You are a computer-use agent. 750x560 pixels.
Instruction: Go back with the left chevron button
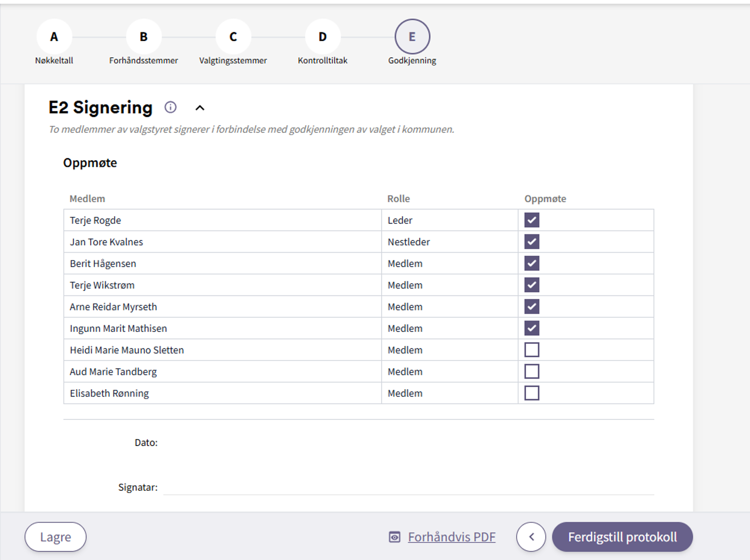[x=531, y=537]
